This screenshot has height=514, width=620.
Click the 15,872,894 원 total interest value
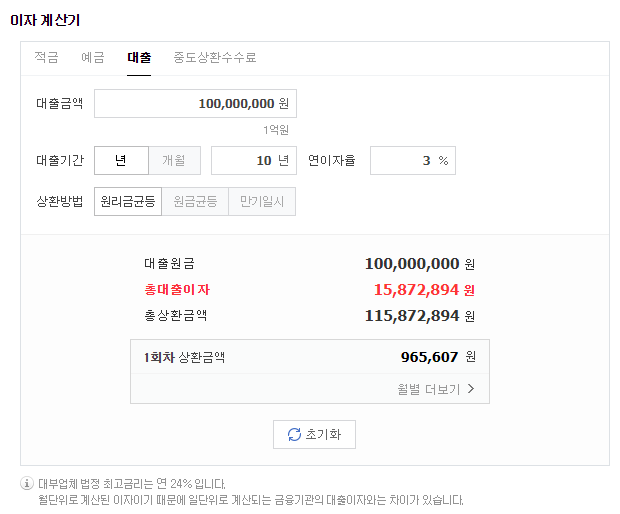click(x=424, y=290)
